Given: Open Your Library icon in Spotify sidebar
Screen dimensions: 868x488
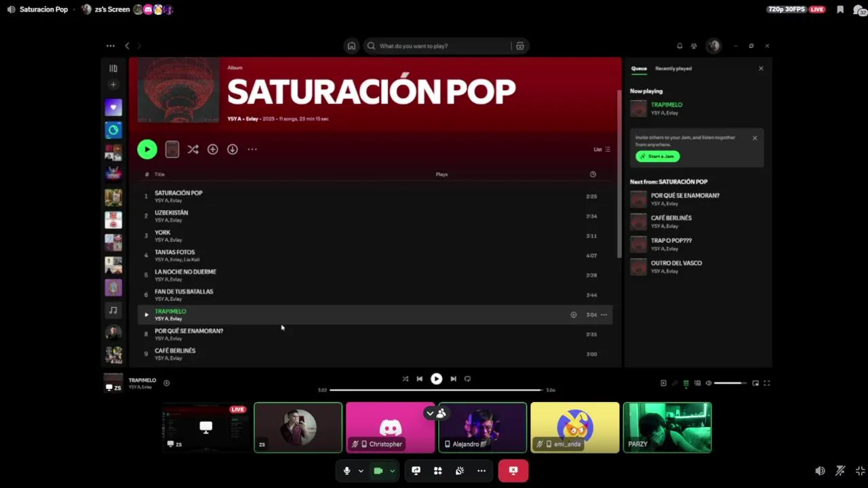Looking at the screenshot, I should tap(113, 68).
